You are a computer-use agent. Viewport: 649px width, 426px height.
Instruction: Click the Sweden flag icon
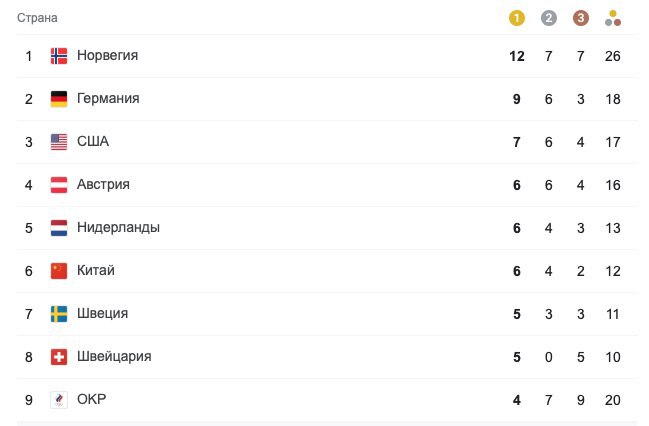[59, 314]
